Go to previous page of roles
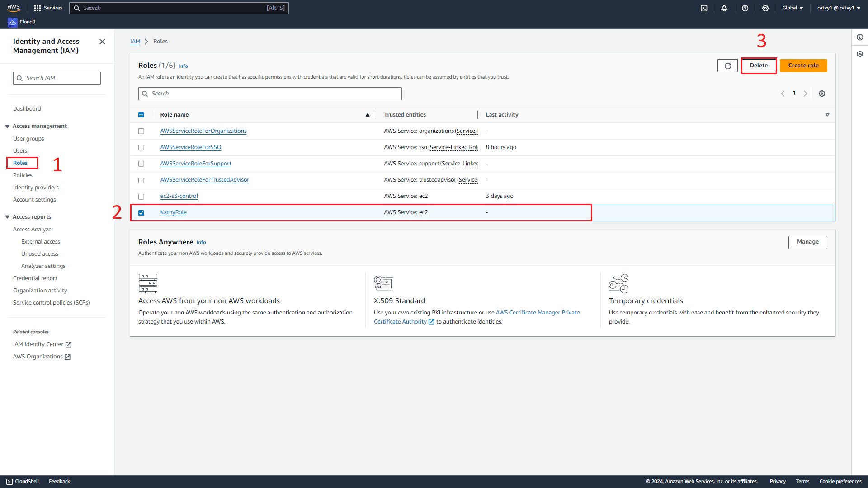The height and width of the screenshot is (488, 868). 783,94
